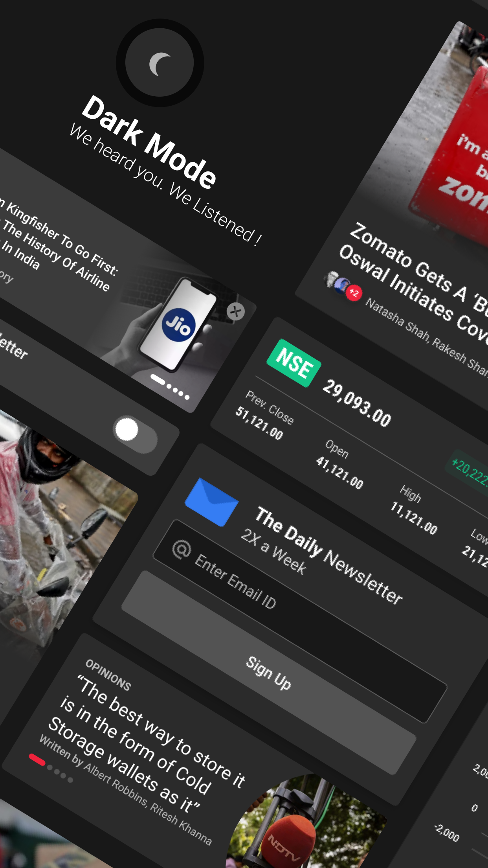488x868 pixels.
Task: Open the author avatars on Zomato article
Action: (343, 285)
